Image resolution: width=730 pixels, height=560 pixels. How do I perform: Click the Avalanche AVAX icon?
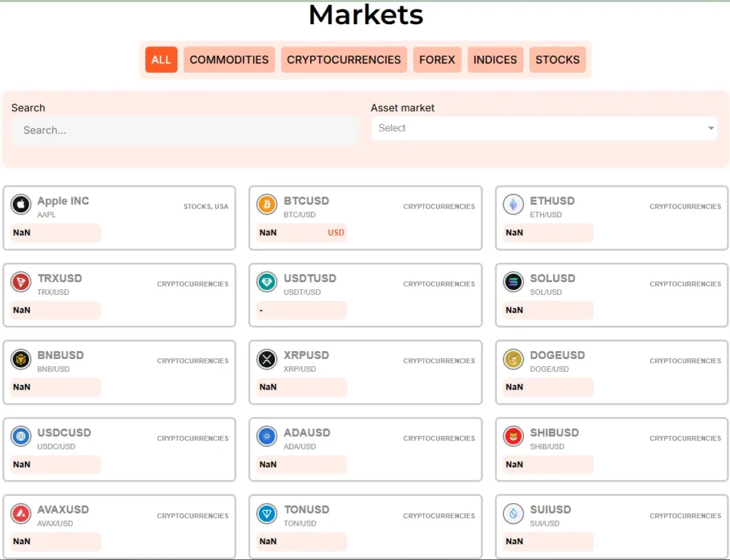point(21,514)
